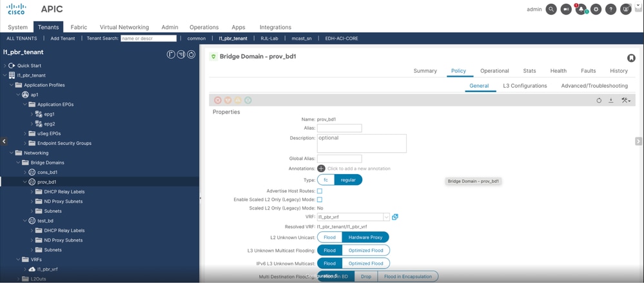The width and height of the screenshot is (644, 283).
Task: Click the second round icon in the tenant tree header
Action: [181, 54]
